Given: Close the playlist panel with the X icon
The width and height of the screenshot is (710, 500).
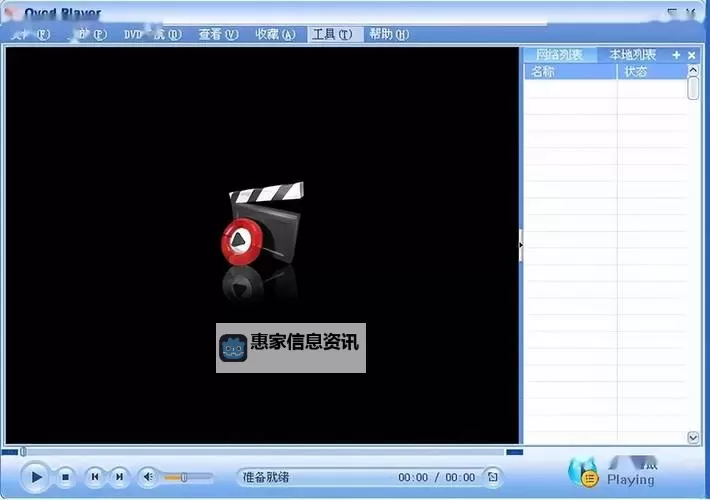Looking at the screenshot, I should [691, 55].
